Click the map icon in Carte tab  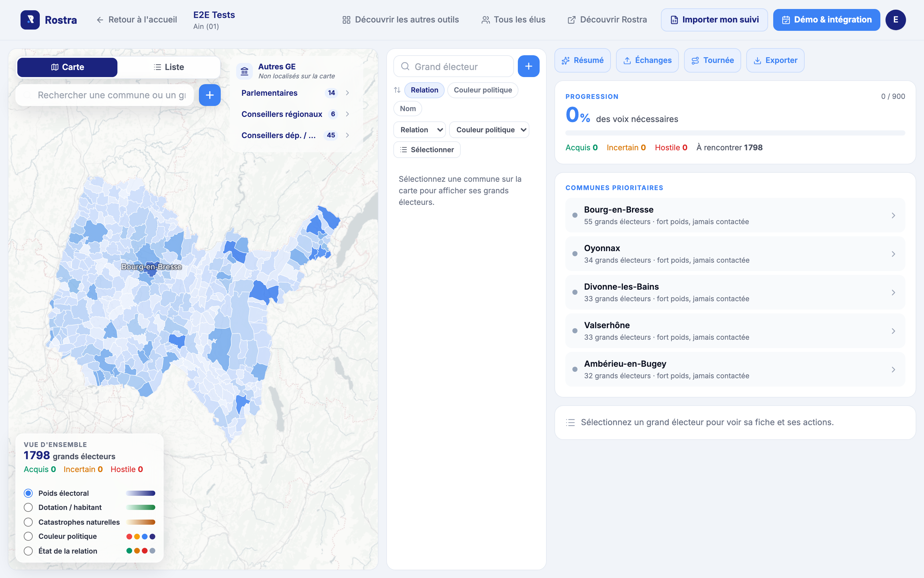pos(55,67)
